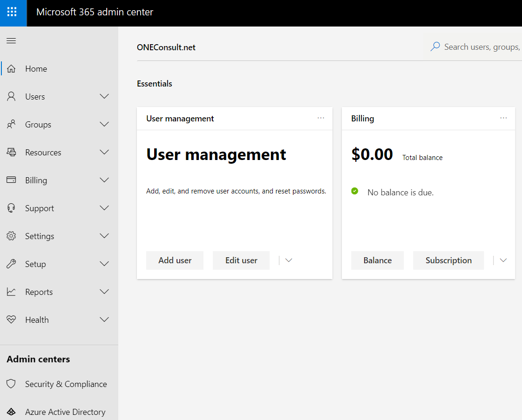Open Azure Active Directory admin center link
The width and height of the screenshot is (522, 420).
click(59, 412)
